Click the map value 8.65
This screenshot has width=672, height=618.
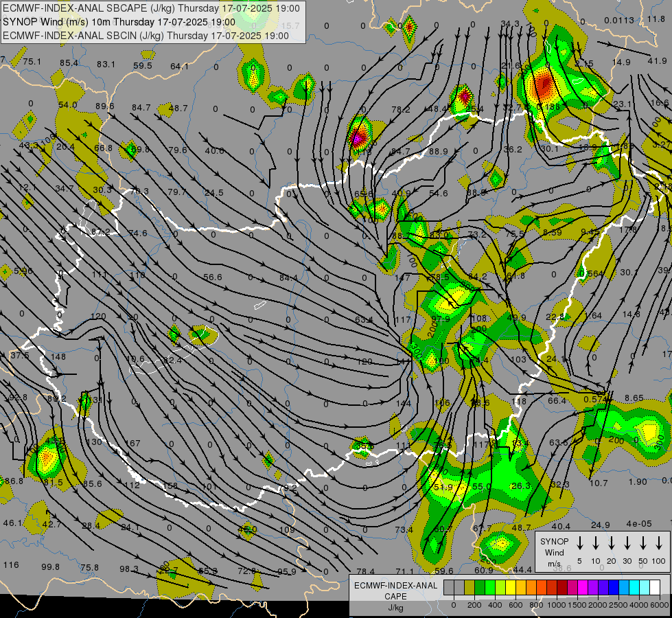[634, 398]
